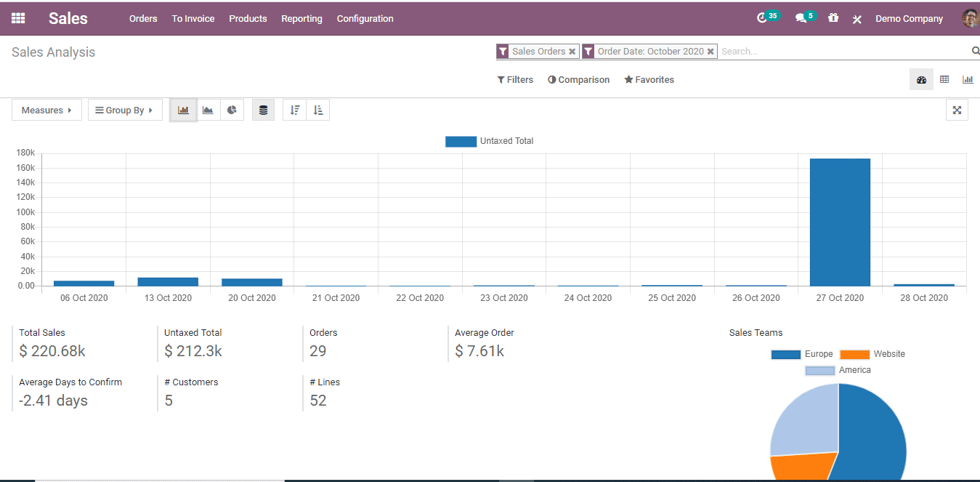Image resolution: width=980 pixels, height=482 pixels.
Task: Switch to line chart mode
Action: point(208,111)
